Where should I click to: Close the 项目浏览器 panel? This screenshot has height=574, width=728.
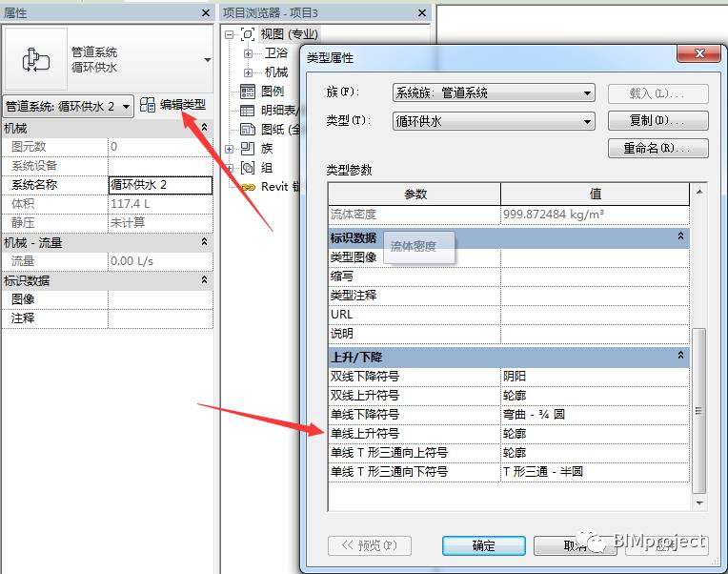(421, 13)
